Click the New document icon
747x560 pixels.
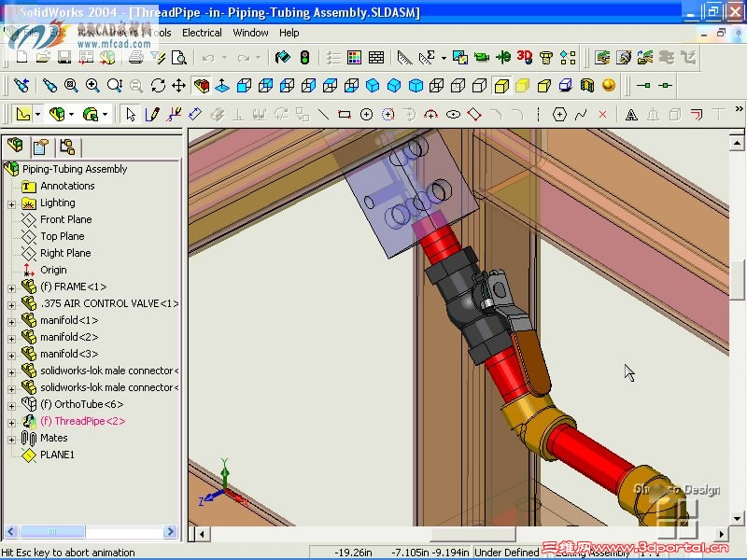click(x=21, y=58)
